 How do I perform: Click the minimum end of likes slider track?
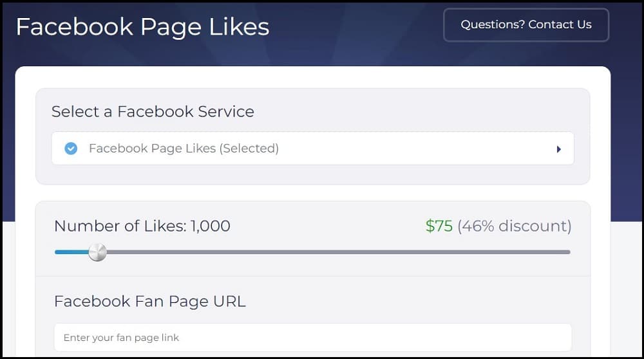click(57, 252)
